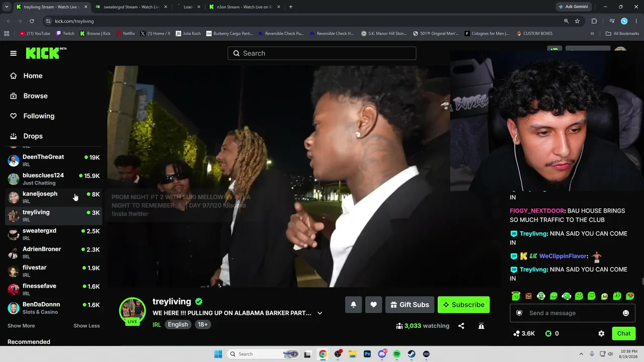Expand the stream title chevron
644x362 pixels.
(x=319, y=313)
